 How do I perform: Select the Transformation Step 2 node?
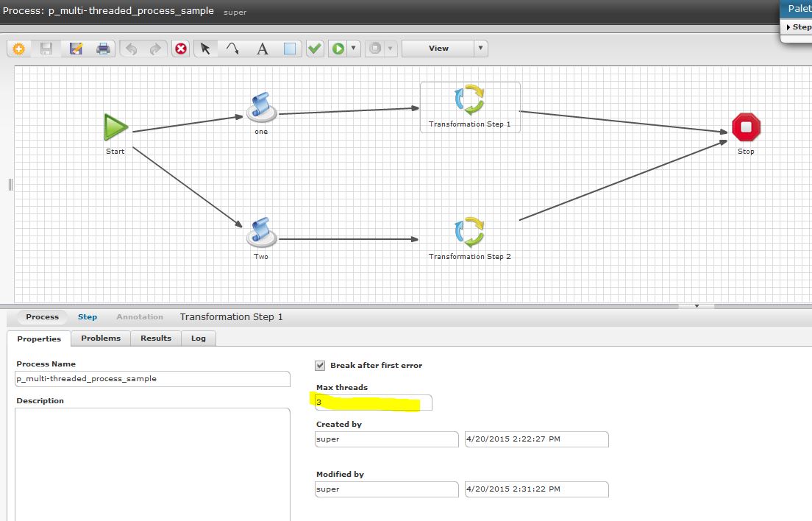click(470, 232)
